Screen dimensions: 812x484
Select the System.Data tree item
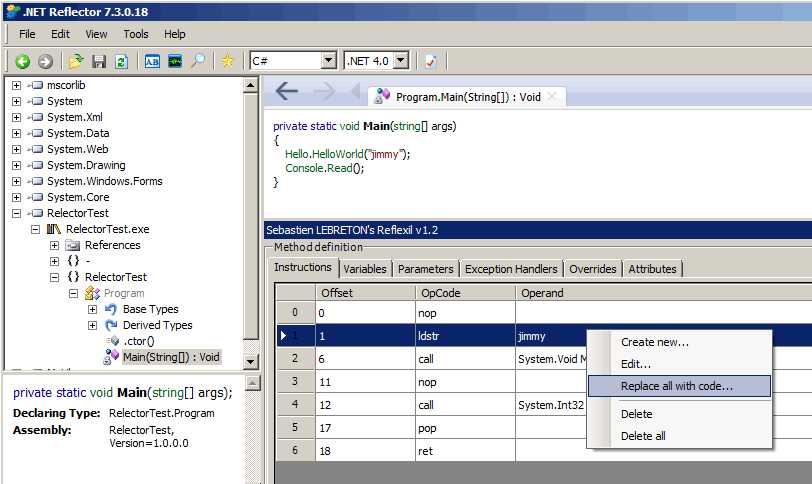point(78,134)
